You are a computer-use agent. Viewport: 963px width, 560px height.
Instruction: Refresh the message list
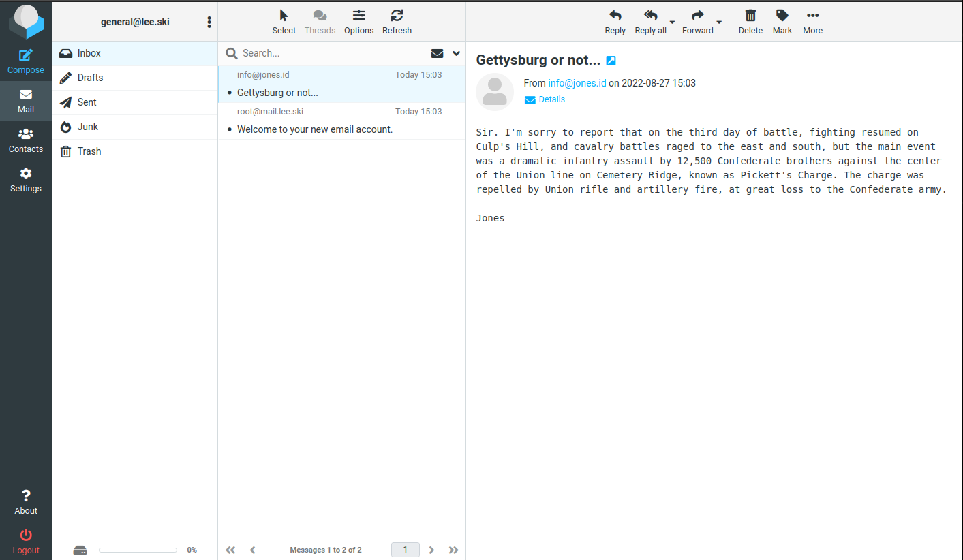click(x=397, y=16)
